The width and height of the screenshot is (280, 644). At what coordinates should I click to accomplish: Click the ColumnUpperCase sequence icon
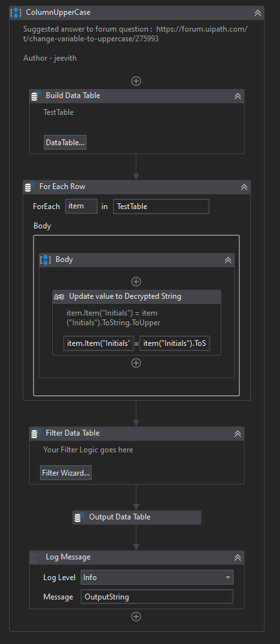(15, 12)
